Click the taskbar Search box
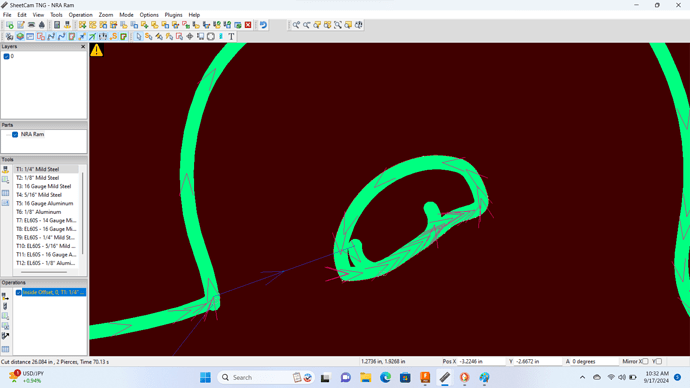Viewport: 690px width, 388px height. click(x=265, y=377)
